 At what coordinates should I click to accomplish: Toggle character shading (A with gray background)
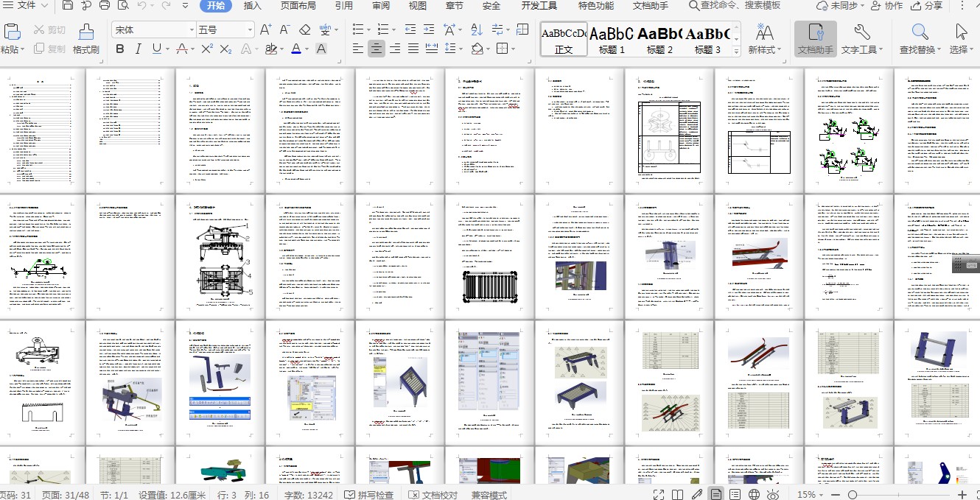(x=321, y=49)
